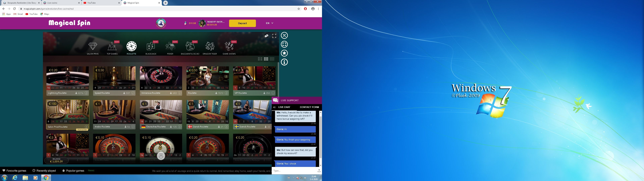Open the taskbar volume control
The height and width of the screenshot is (181, 644).
pos(306,178)
